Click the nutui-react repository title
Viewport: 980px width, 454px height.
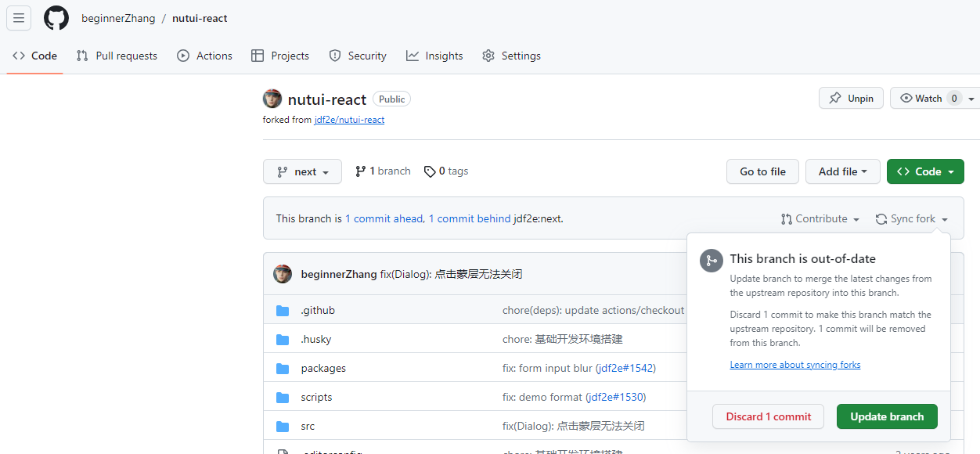[327, 99]
